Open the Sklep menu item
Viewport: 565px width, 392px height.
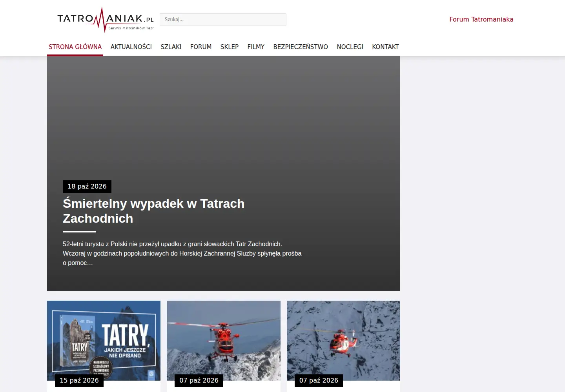[x=230, y=47]
